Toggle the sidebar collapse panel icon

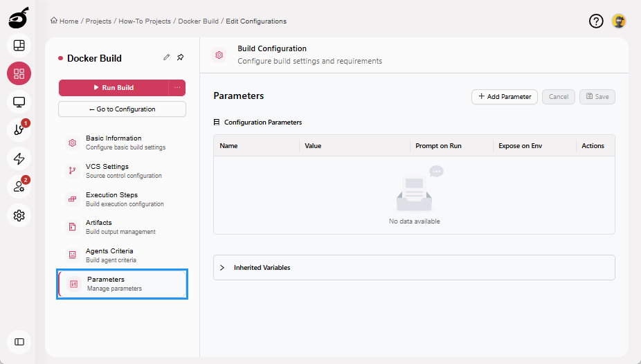click(x=19, y=342)
